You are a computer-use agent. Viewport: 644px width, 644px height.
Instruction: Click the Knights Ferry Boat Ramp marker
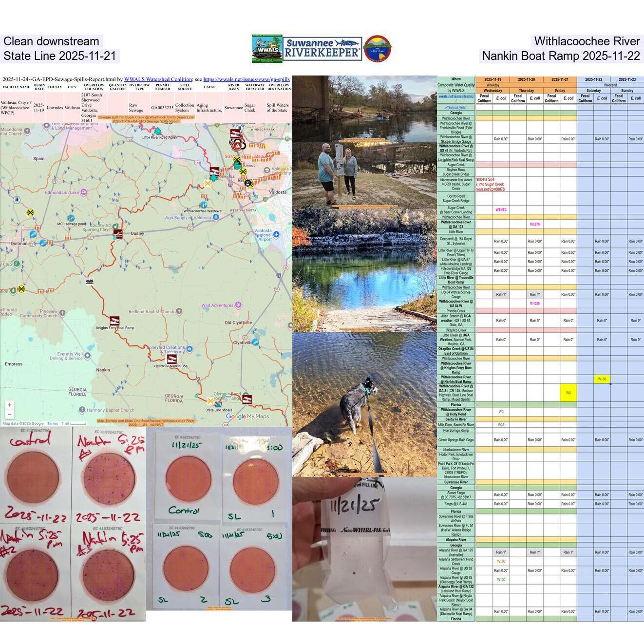pos(114,321)
